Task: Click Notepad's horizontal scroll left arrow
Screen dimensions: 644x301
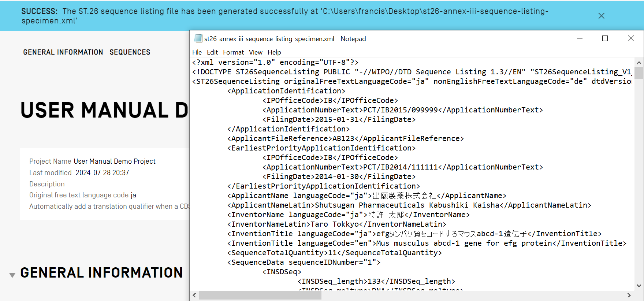Action: pos(194,295)
